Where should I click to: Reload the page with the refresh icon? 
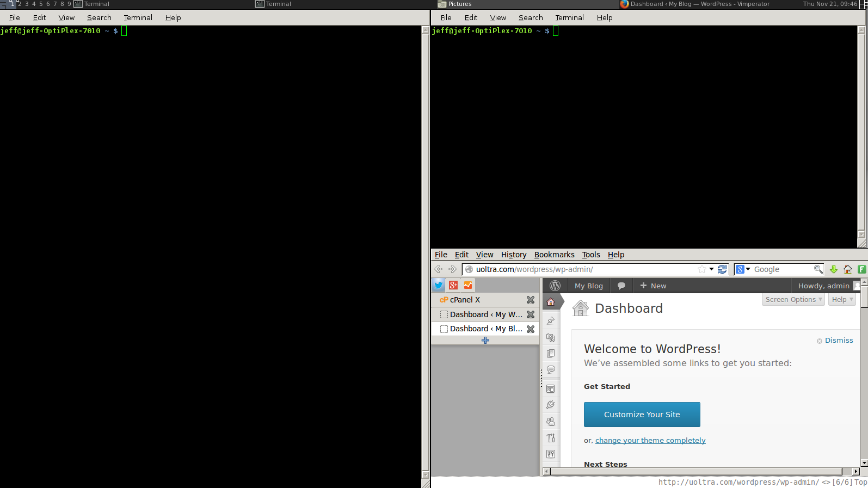tap(722, 269)
